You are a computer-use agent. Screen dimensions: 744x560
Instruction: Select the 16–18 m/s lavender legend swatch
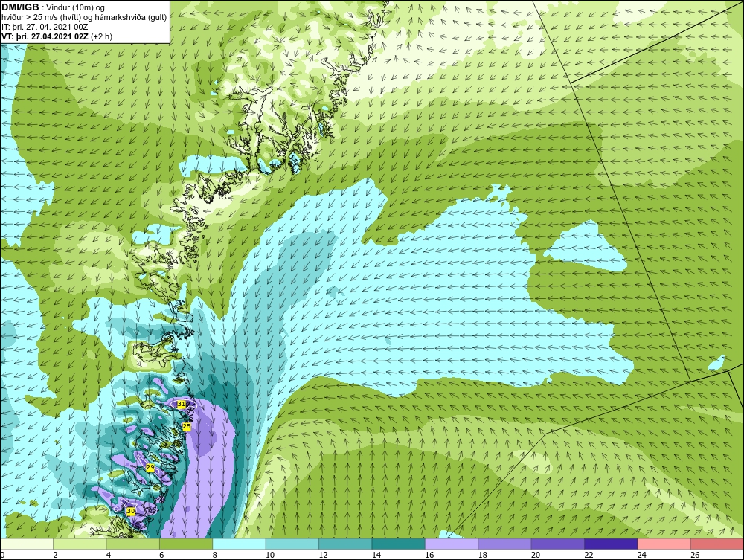point(452,544)
